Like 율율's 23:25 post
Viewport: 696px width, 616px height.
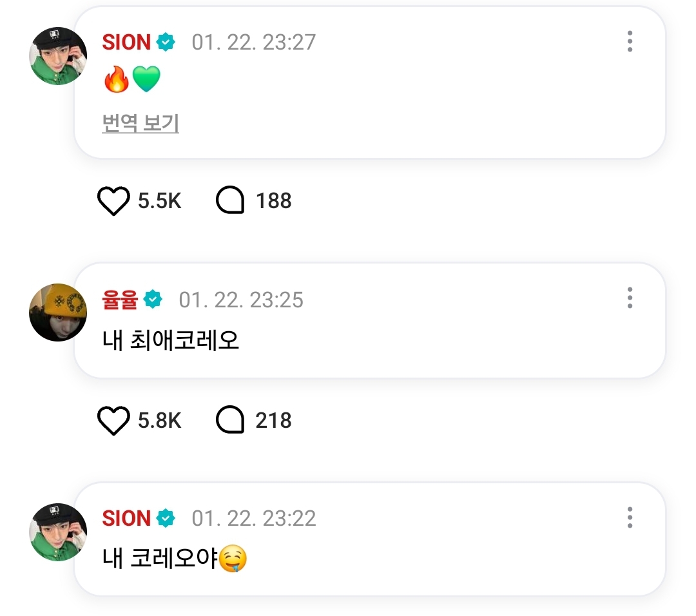tap(113, 421)
